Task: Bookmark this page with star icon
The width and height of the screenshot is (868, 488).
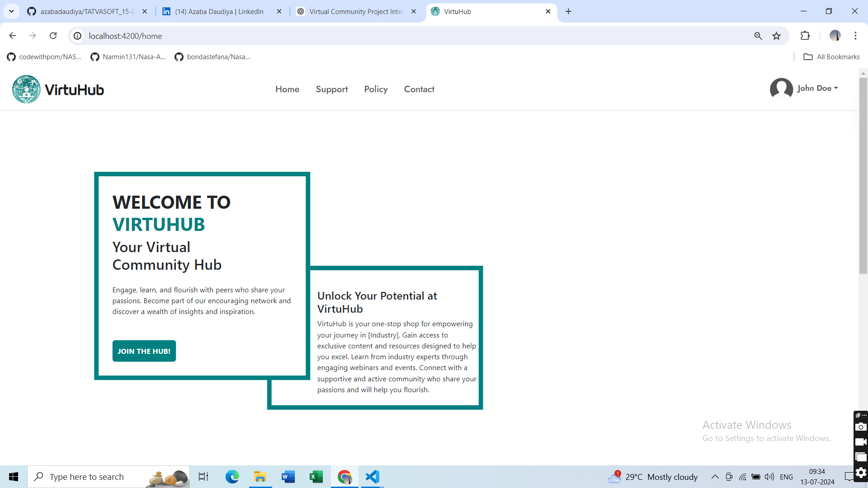Action: click(777, 36)
